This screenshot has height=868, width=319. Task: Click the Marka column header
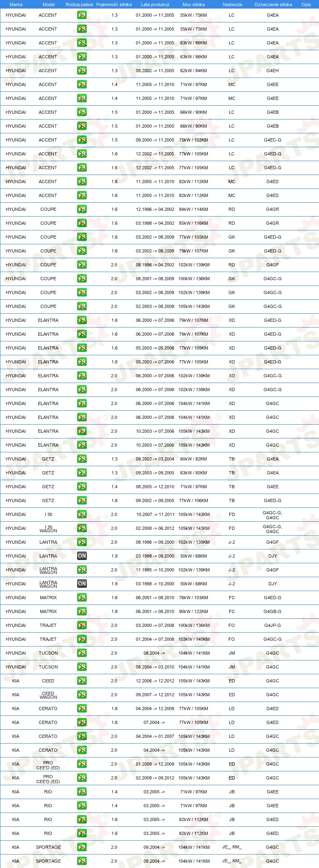(16, 4)
